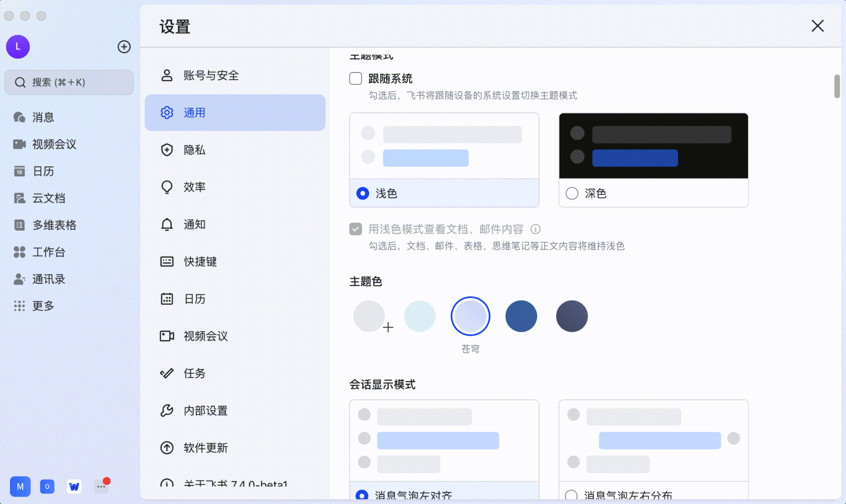
Task: Click the light theme preview thumbnail
Action: pos(444,146)
